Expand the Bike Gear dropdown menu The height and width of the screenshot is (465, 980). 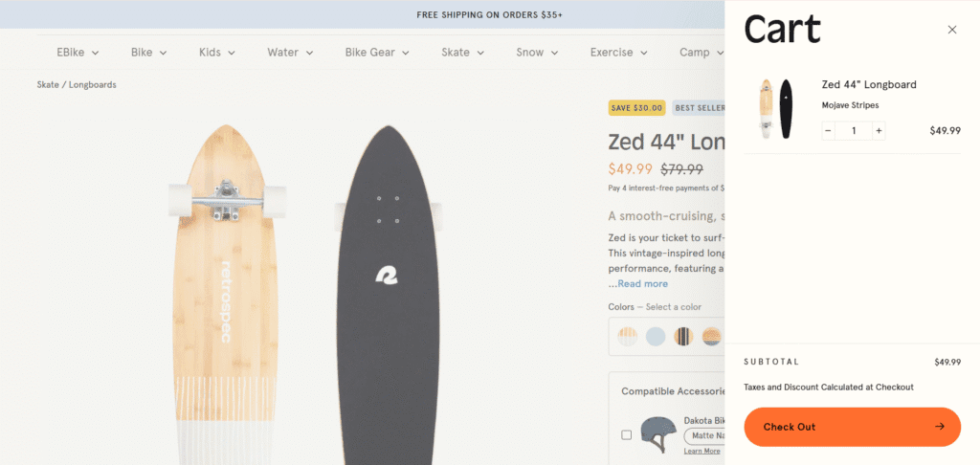[377, 53]
